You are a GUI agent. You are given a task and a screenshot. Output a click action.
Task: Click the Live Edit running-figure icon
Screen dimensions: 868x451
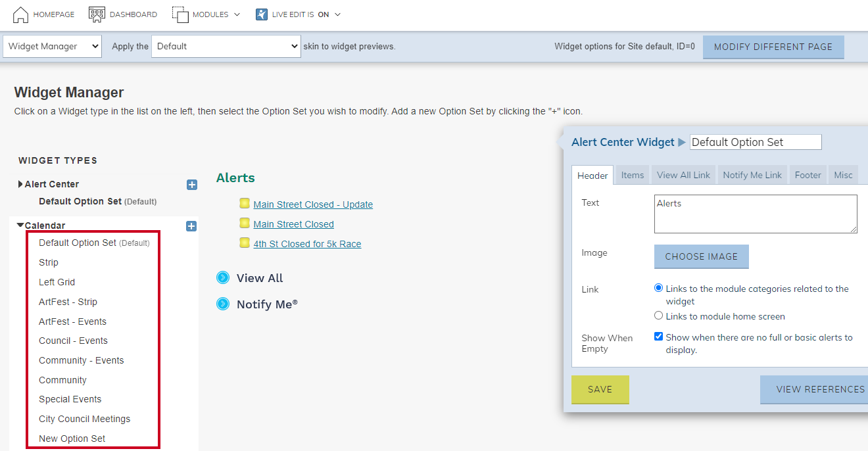[262, 14]
